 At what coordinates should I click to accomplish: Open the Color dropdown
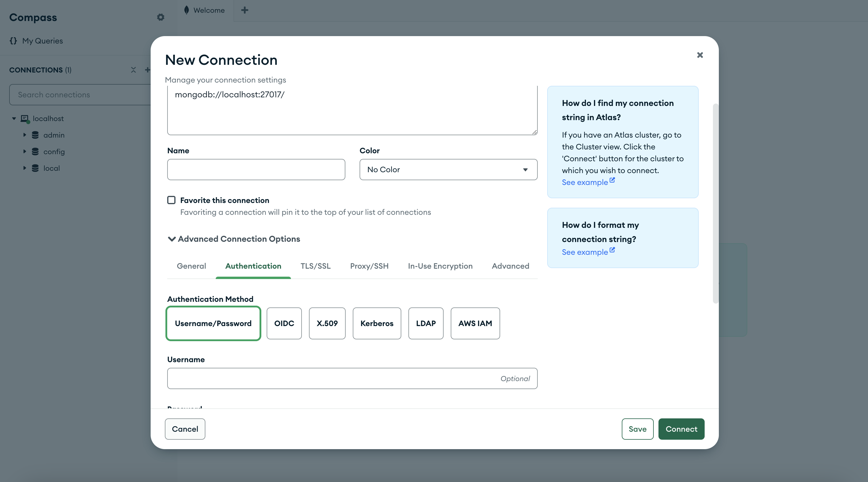(448, 170)
